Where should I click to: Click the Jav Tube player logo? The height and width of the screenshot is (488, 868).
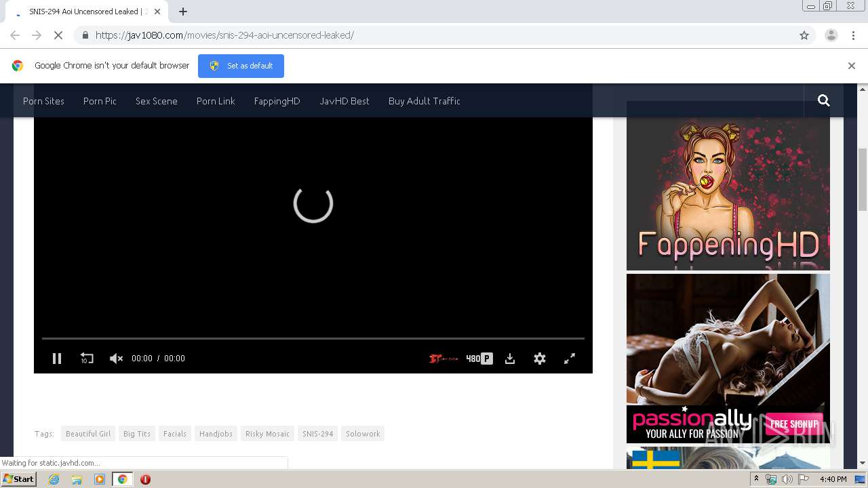(x=443, y=359)
